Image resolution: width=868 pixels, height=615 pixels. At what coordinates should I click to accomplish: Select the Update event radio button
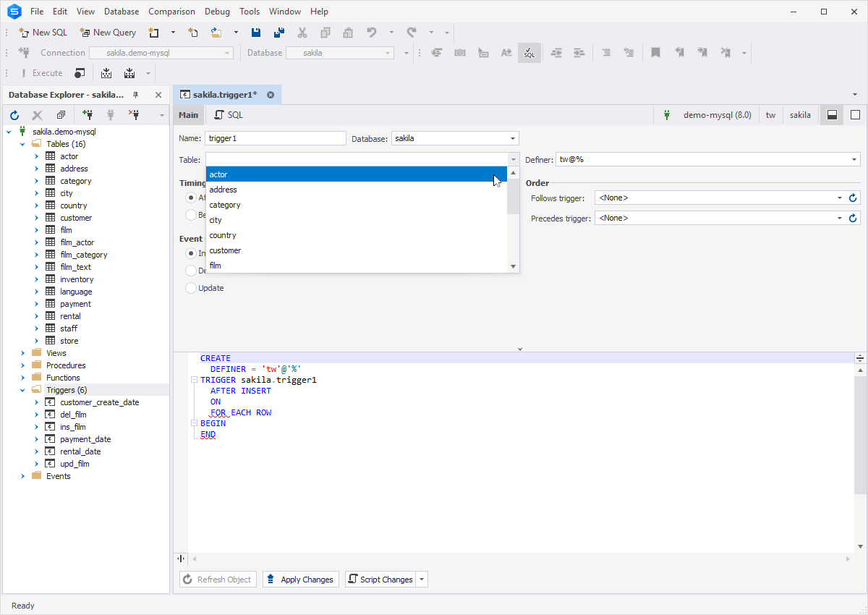[191, 288]
